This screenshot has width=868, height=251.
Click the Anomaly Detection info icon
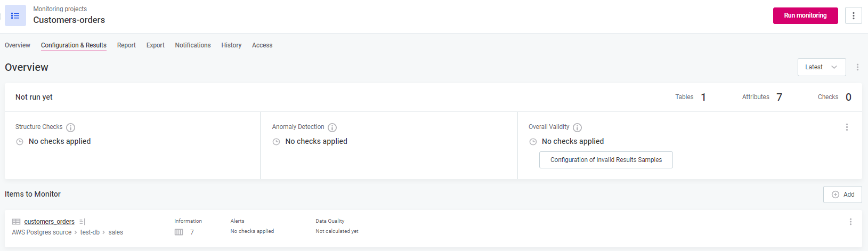tap(332, 127)
